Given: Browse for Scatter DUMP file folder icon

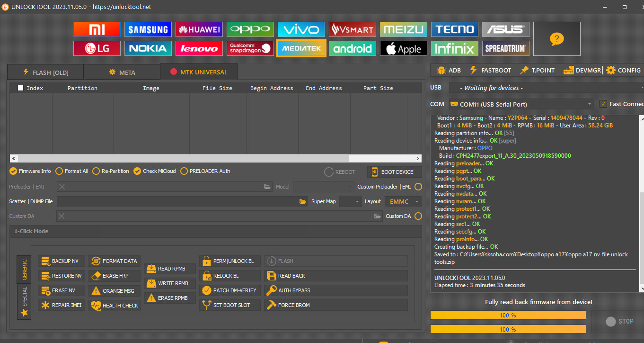Looking at the screenshot, I should 303,201.
